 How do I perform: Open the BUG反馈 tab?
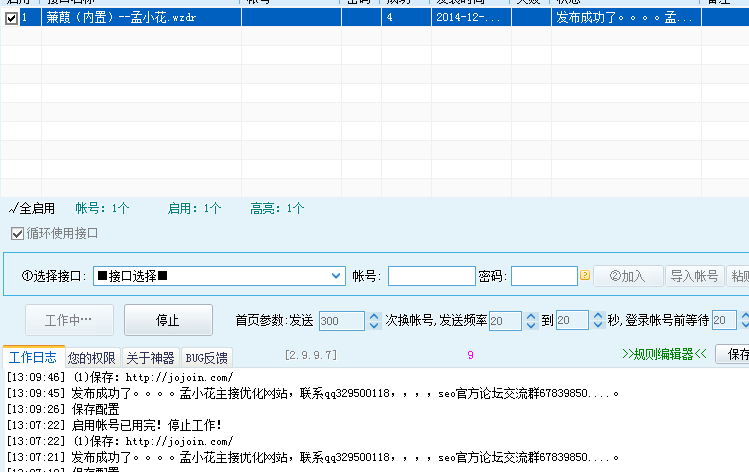(x=206, y=358)
